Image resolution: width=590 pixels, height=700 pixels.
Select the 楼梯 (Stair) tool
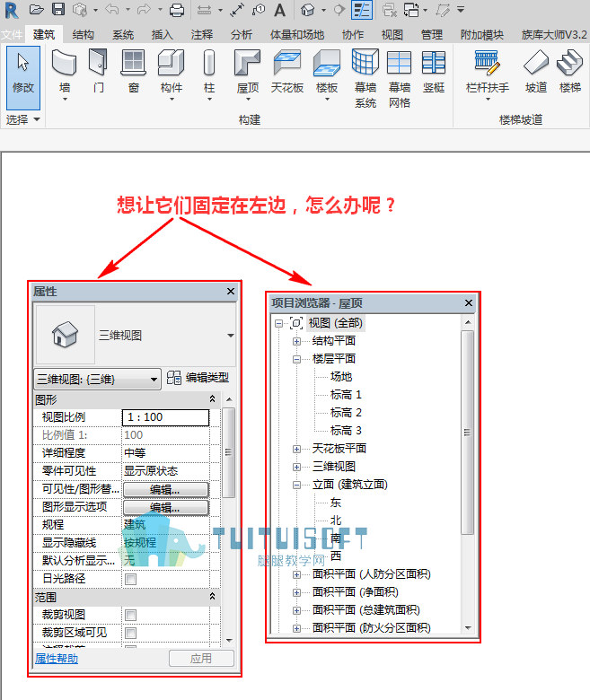(x=570, y=71)
